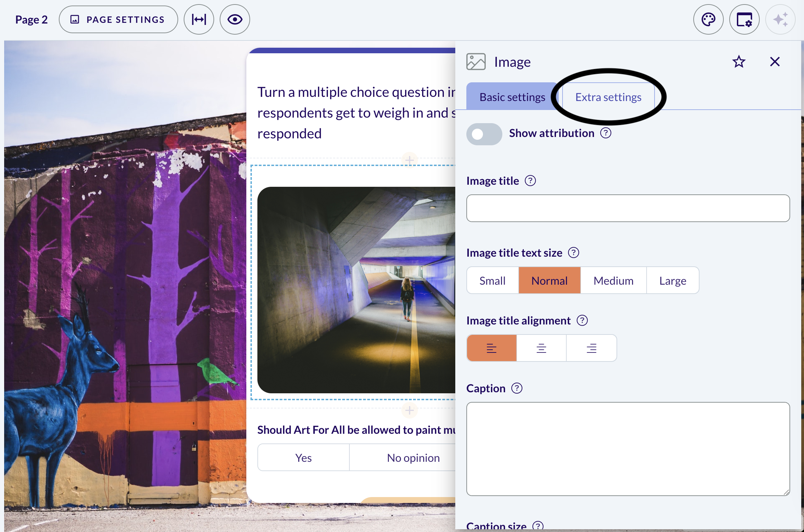The height and width of the screenshot is (532, 804).
Task: Add block above image with plus icon
Action: (410, 160)
